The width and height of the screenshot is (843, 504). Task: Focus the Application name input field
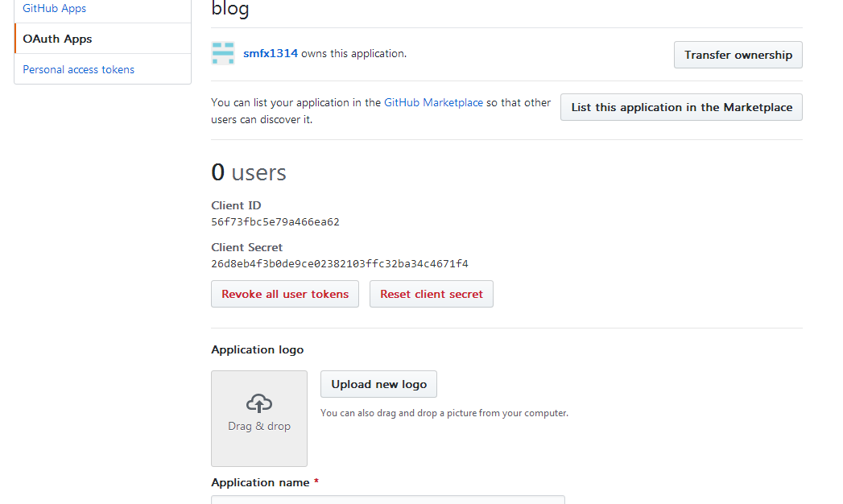[x=387, y=499]
